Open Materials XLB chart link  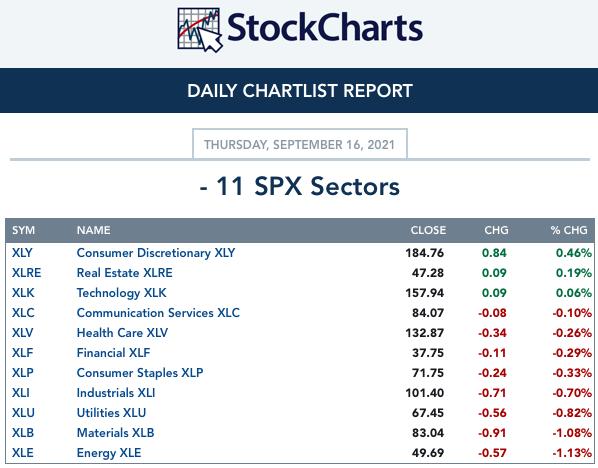coord(115,433)
